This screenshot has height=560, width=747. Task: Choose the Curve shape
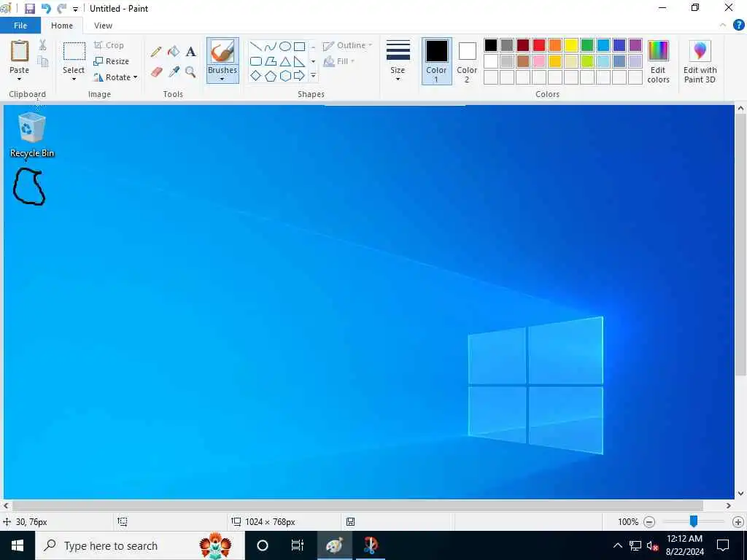pos(271,47)
